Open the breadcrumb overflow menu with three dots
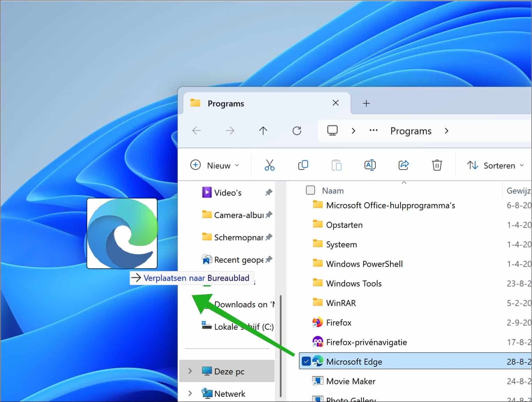 (373, 131)
